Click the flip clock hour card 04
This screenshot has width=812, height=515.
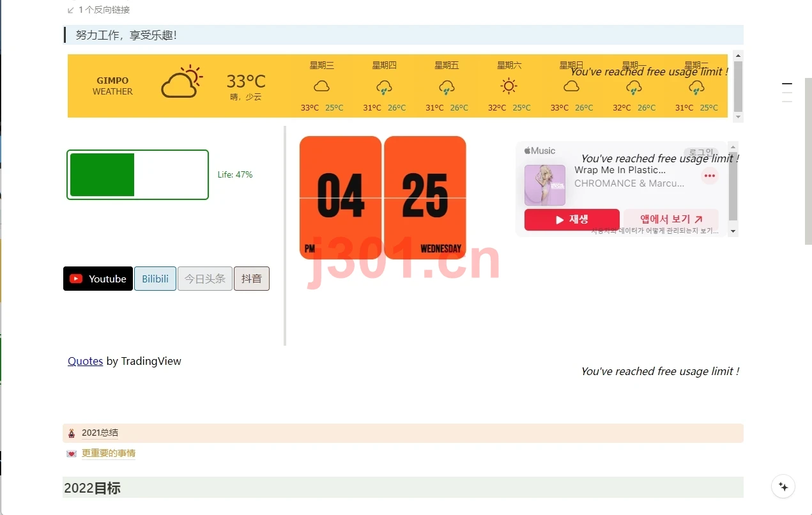click(341, 197)
